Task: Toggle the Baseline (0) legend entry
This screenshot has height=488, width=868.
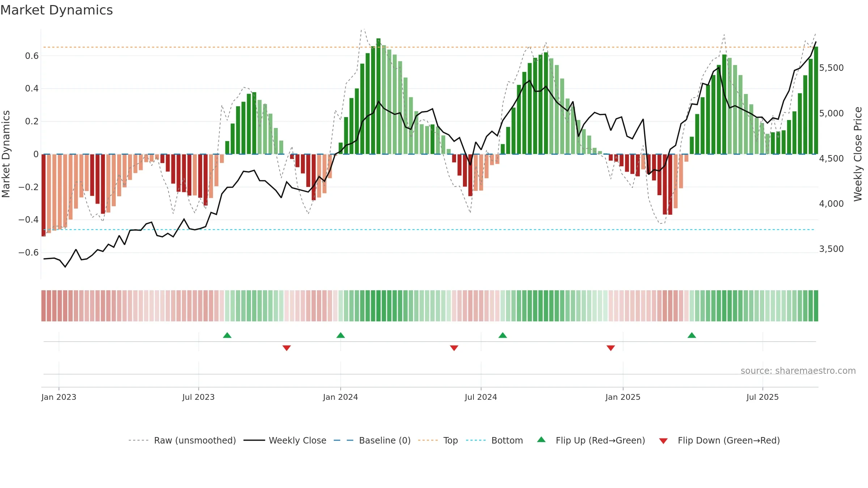Action: (x=372, y=440)
